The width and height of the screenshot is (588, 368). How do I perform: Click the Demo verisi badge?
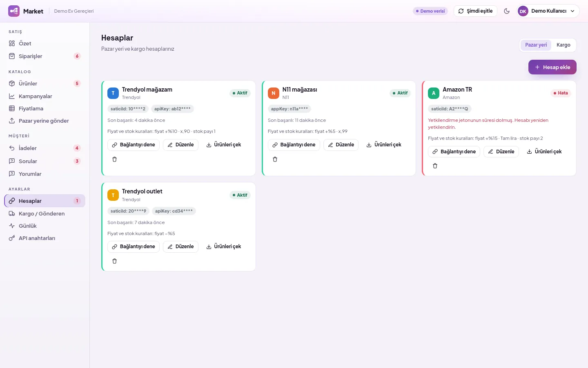(x=430, y=11)
